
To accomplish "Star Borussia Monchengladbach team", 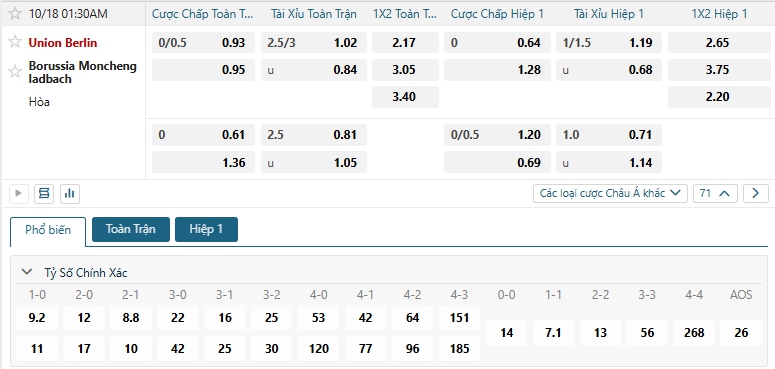I will click(x=15, y=72).
